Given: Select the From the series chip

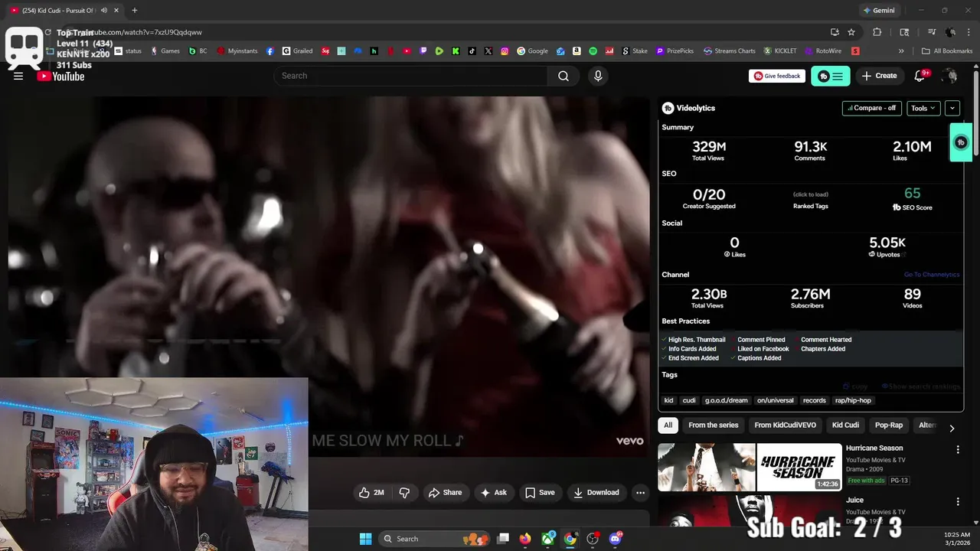Looking at the screenshot, I should pyautogui.click(x=714, y=425).
